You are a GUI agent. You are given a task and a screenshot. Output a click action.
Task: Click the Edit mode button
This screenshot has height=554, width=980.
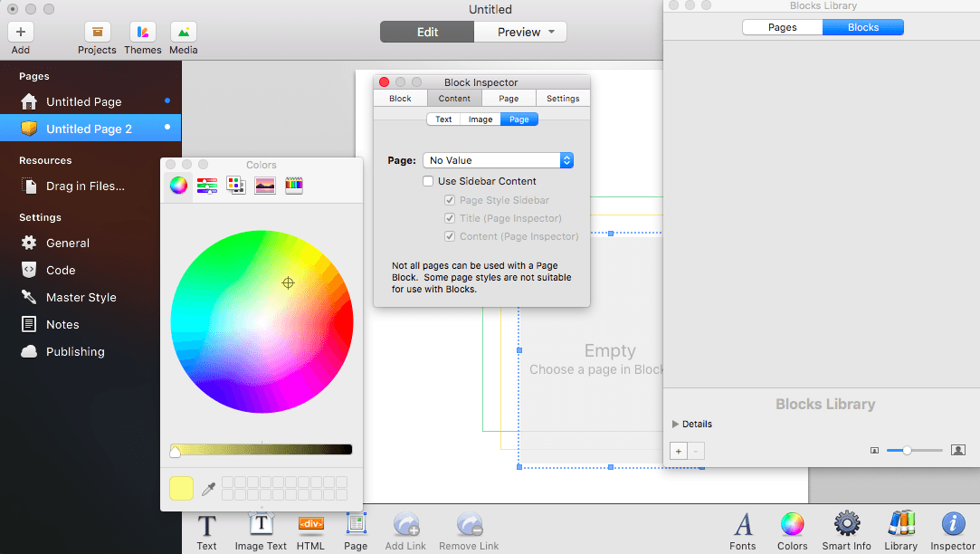pos(427,32)
